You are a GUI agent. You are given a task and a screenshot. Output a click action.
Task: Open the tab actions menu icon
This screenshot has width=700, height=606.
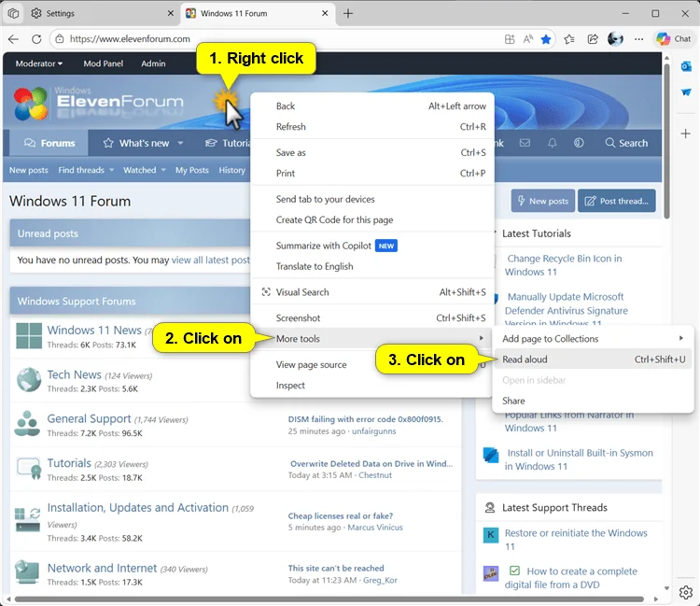click(x=13, y=13)
